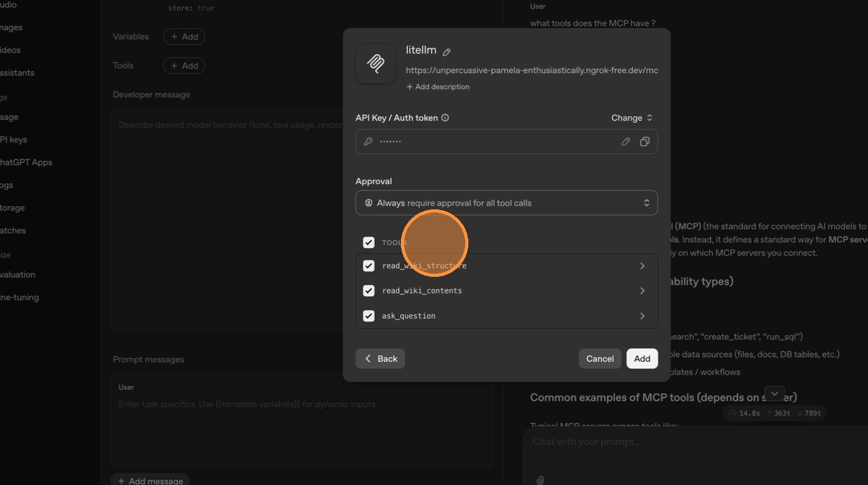Viewport: 868px width, 485px height.
Task: Click Cancel in the dialog
Action: pos(600,359)
